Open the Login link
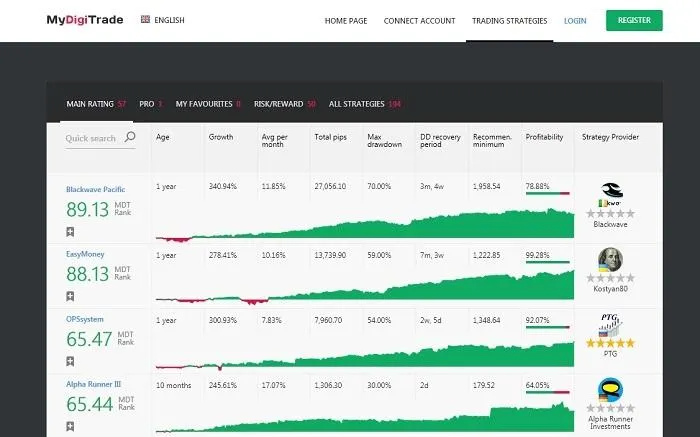 click(x=575, y=21)
